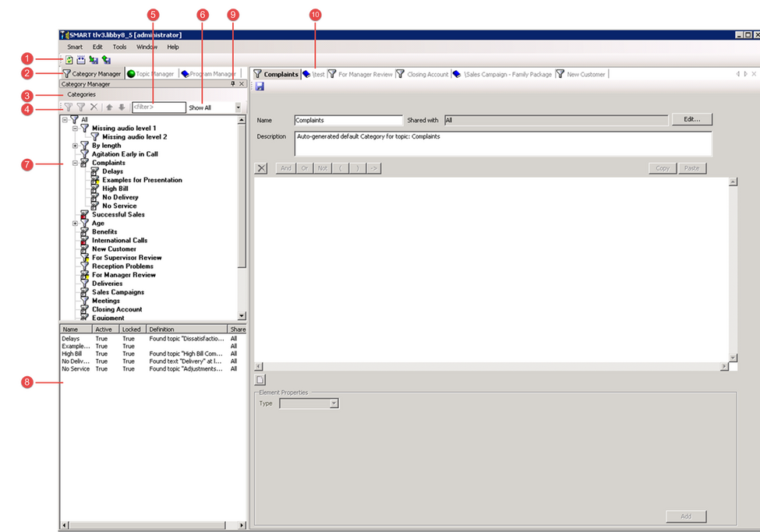The width and height of the screenshot is (760, 532).
Task: Expand the Age node
Action: tap(75, 224)
